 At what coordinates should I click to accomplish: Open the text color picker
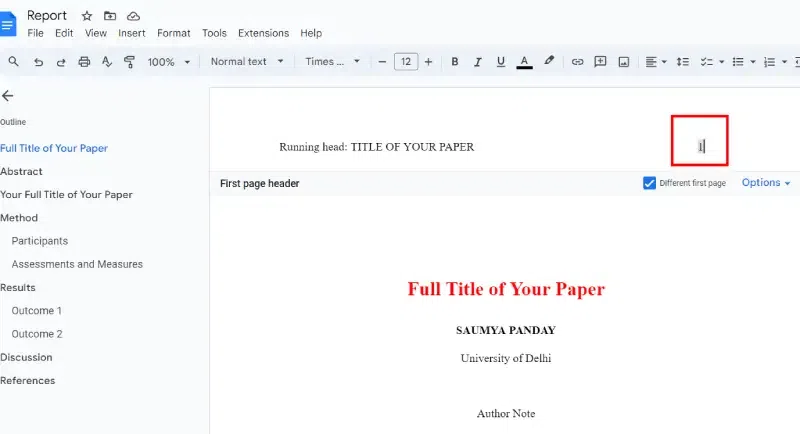[x=524, y=62]
